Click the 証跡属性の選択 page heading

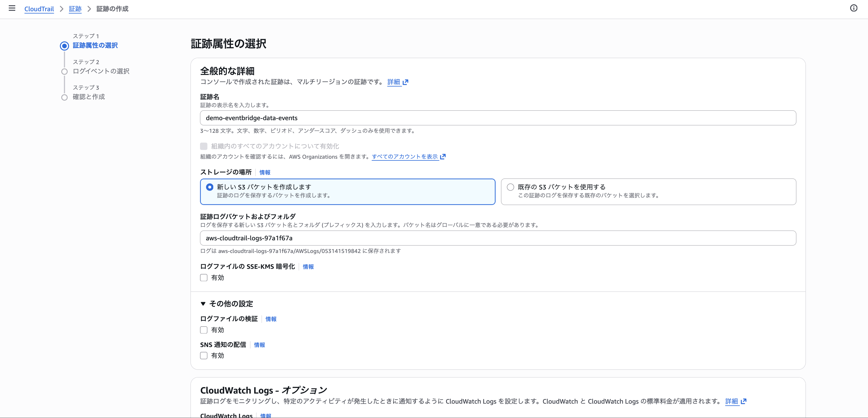[x=229, y=44]
